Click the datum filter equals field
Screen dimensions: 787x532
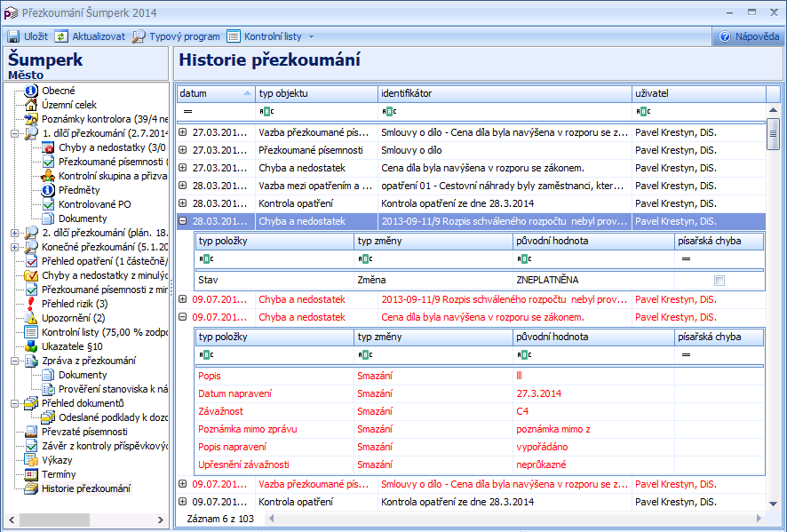coord(216,111)
